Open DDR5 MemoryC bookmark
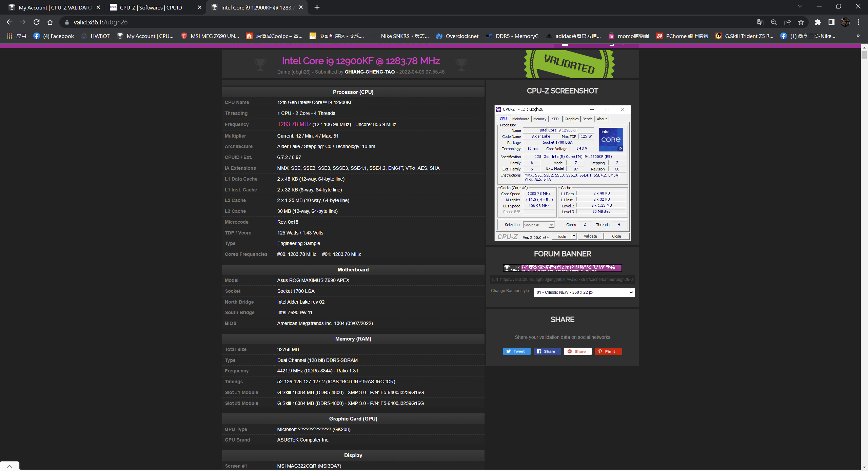The height and width of the screenshot is (471, 868). coord(512,36)
